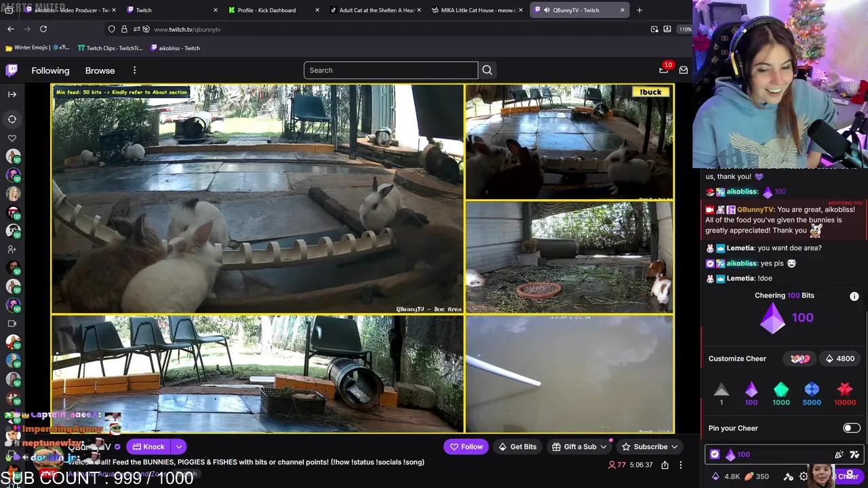The height and width of the screenshot is (488, 868).
Task: Open the Following navigation item
Action: (50, 70)
